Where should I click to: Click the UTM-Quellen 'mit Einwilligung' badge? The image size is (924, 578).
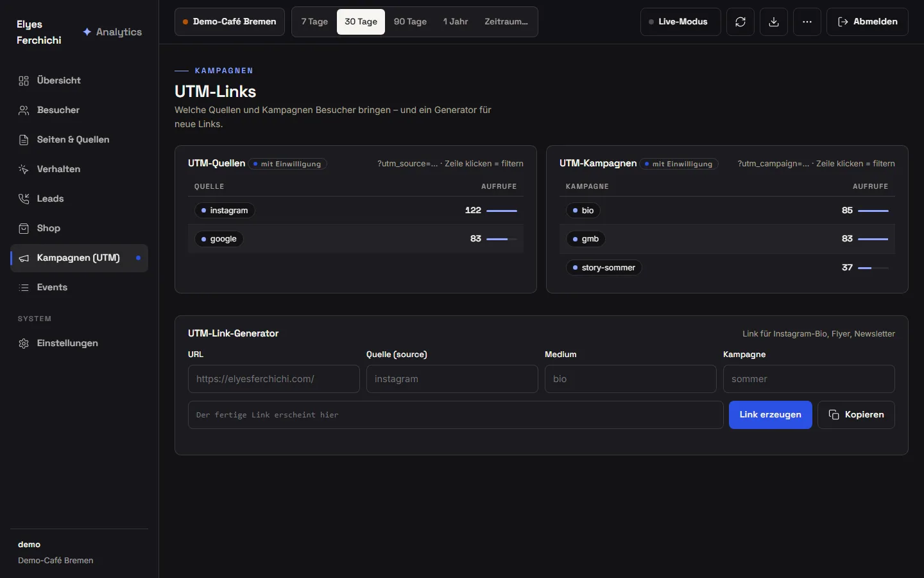pos(288,164)
